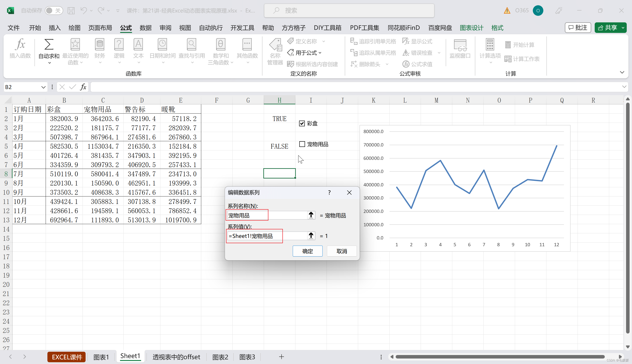The width and height of the screenshot is (632, 364).
Task: Switch to the Data (数据) tab
Action: (146, 28)
